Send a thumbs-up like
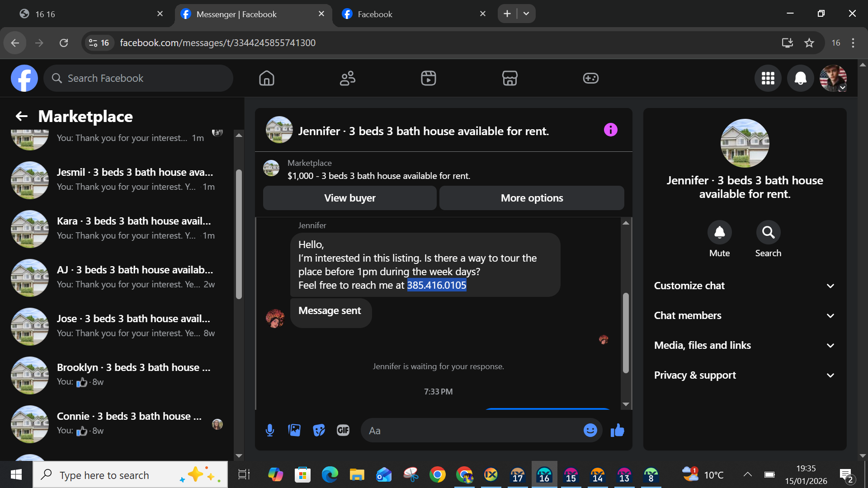This screenshot has width=868, height=488. coord(617,430)
